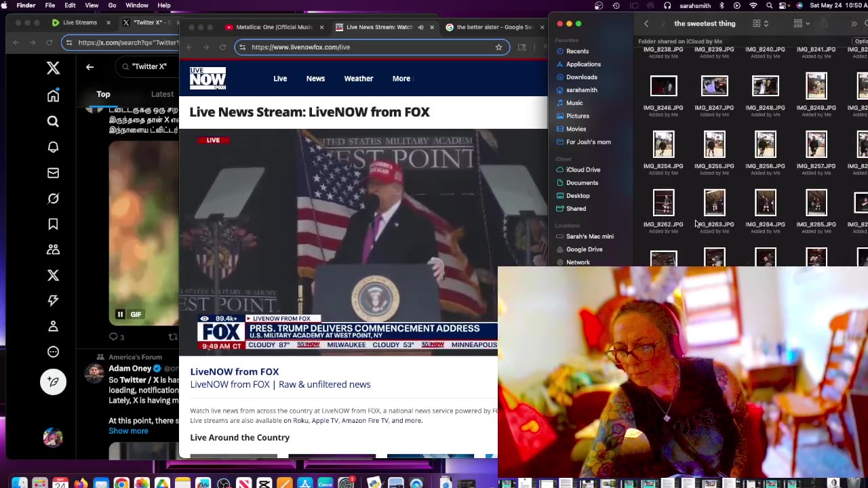
Task: Click the Wi-Fi icon in menu bar
Action: [753, 5]
